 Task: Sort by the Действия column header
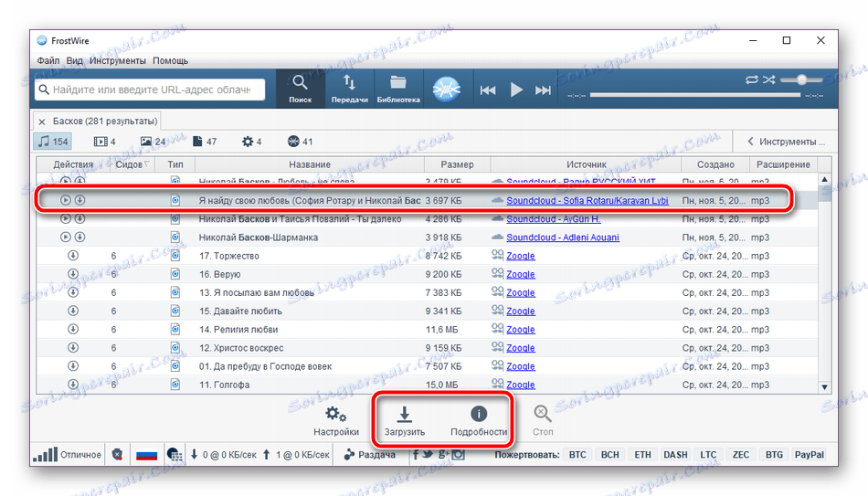(x=73, y=164)
